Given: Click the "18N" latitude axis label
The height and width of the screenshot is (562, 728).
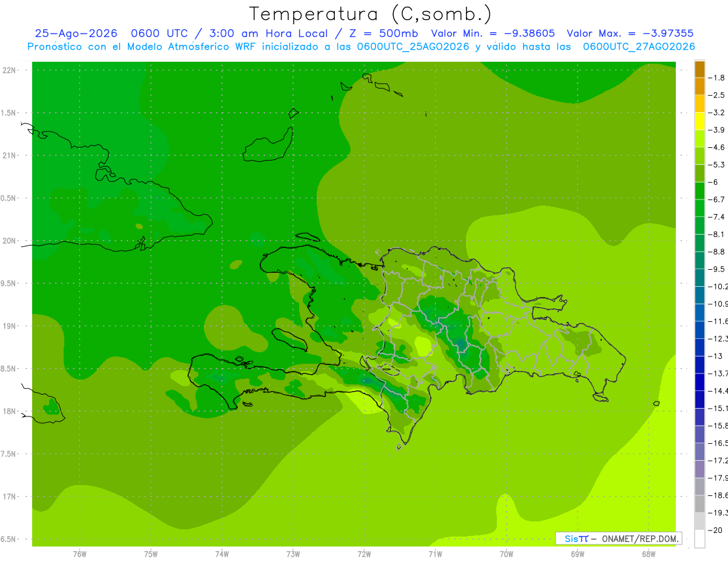Looking at the screenshot, I should pos(10,411).
